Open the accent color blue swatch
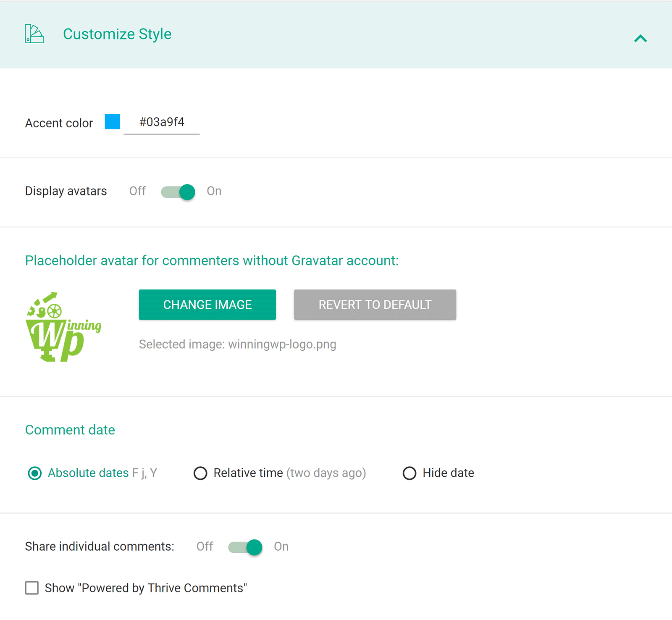 (113, 121)
